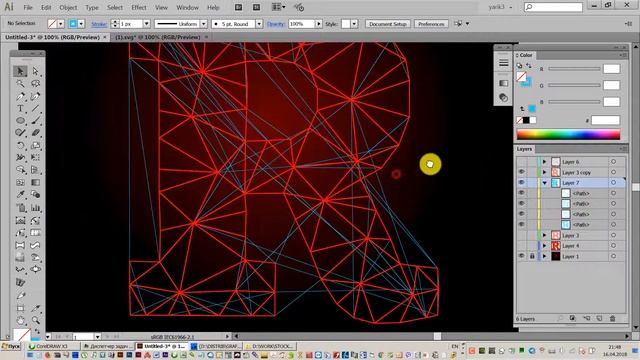
Task: Collapse Layer 7 sublayers
Action: pyautogui.click(x=544, y=183)
